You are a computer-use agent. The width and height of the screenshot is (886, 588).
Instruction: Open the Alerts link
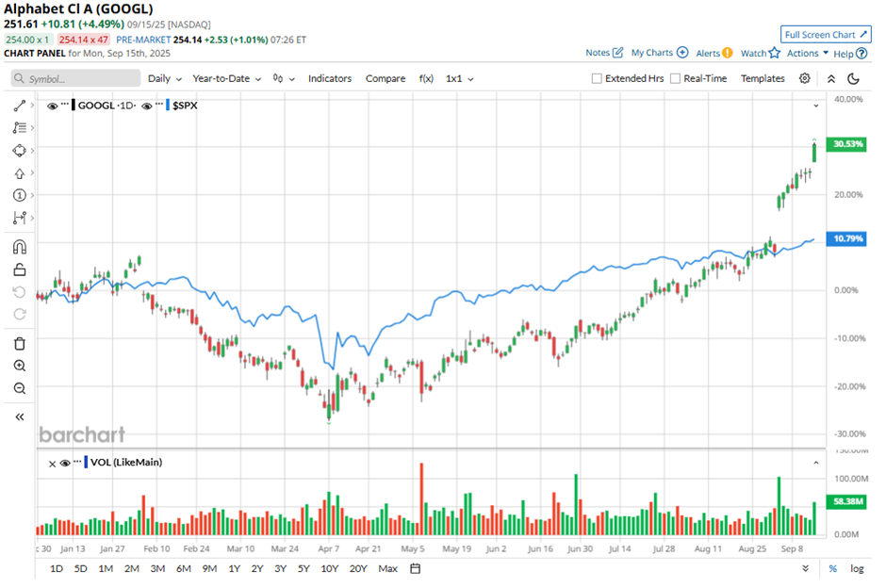714,53
